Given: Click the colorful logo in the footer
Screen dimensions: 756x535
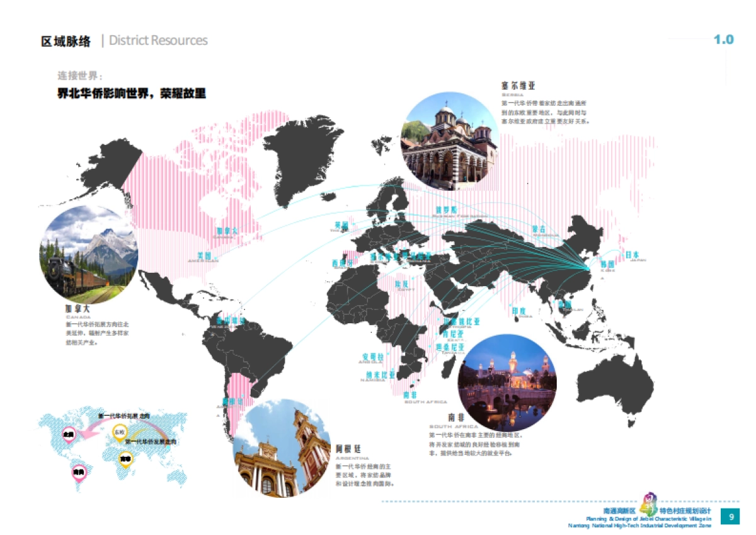Looking at the screenshot, I should (x=648, y=503).
